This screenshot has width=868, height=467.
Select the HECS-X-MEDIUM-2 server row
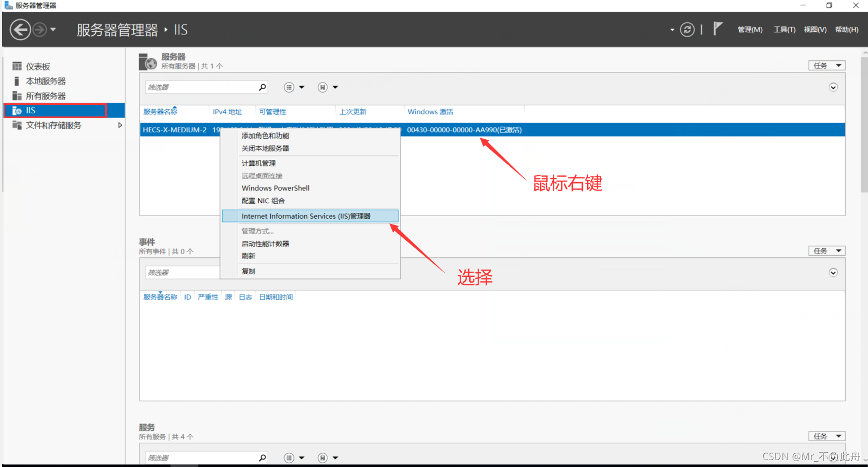point(492,130)
